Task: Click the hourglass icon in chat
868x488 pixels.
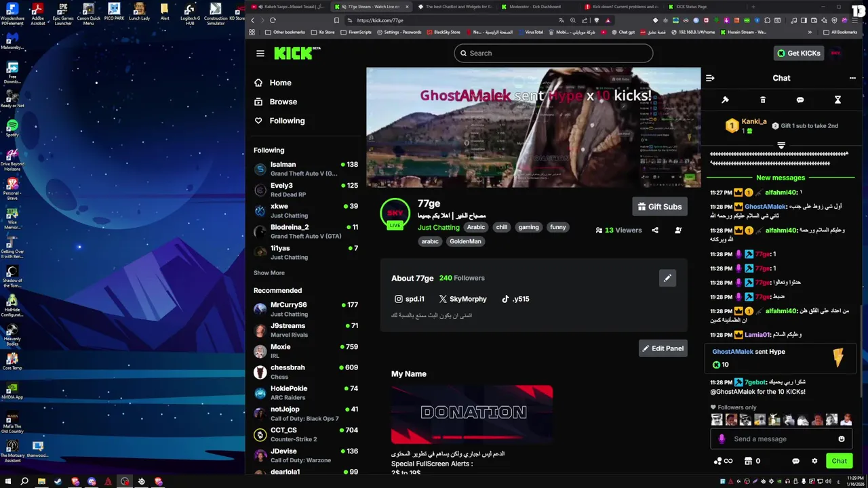Action: (837, 100)
